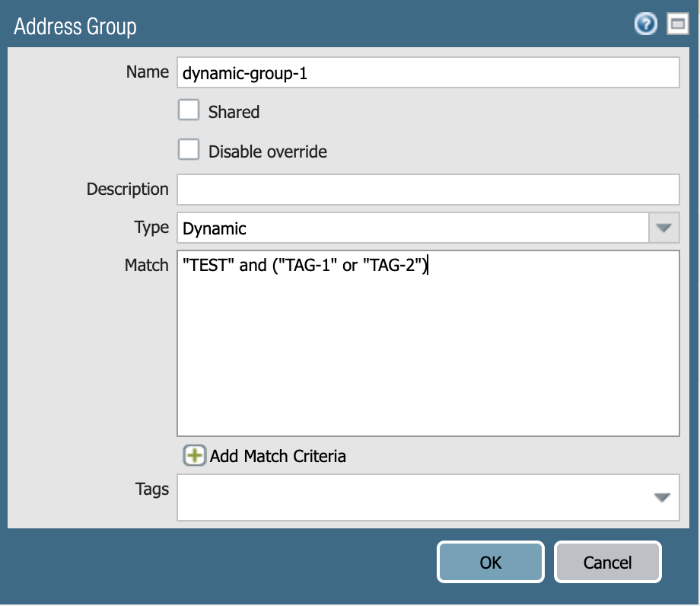Click the green plus Add Match Criteria icon

pyautogui.click(x=194, y=455)
